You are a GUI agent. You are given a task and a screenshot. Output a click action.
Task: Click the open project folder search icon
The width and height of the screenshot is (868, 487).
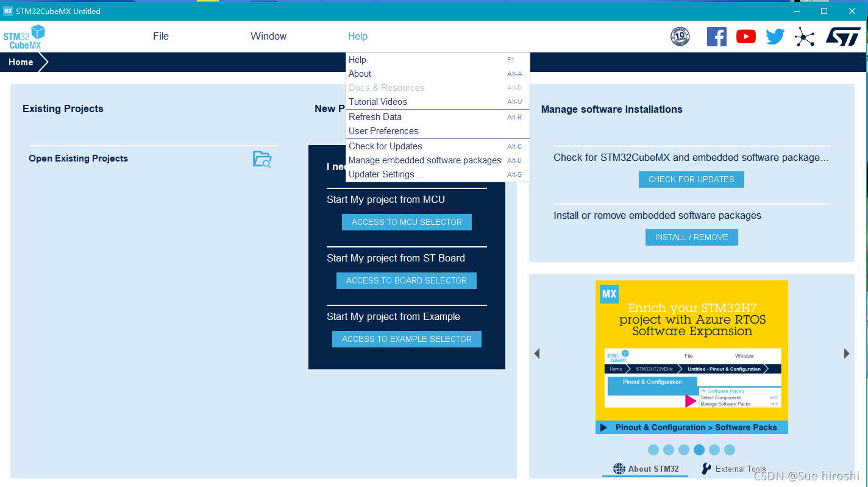point(262,159)
